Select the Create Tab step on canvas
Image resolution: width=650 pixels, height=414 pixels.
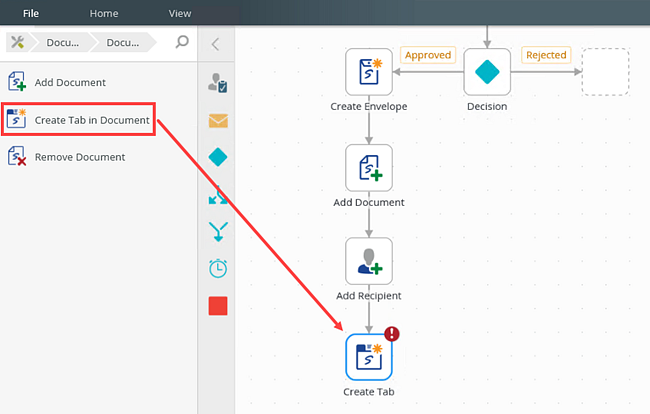pyautogui.click(x=369, y=357)
